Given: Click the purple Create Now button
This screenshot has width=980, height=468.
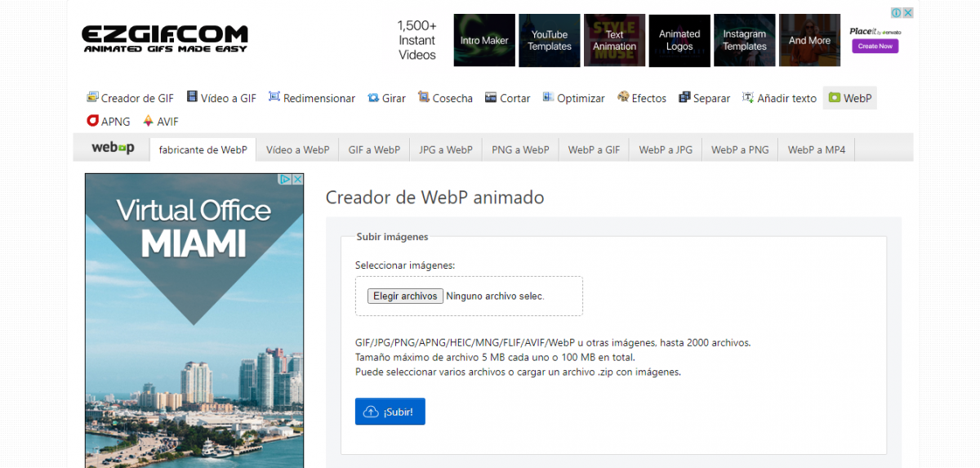Looking at the screenshot, I should tap(875, 47).
